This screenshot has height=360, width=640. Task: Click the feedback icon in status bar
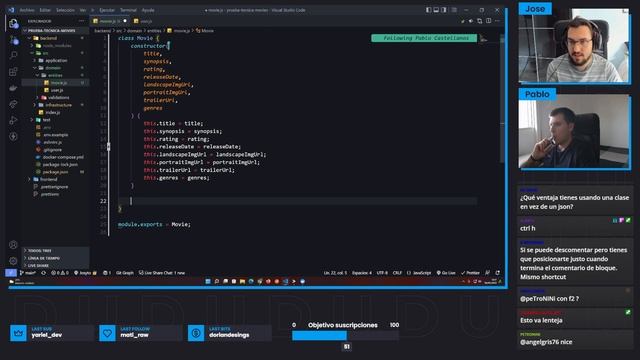(x=487, y=273)
